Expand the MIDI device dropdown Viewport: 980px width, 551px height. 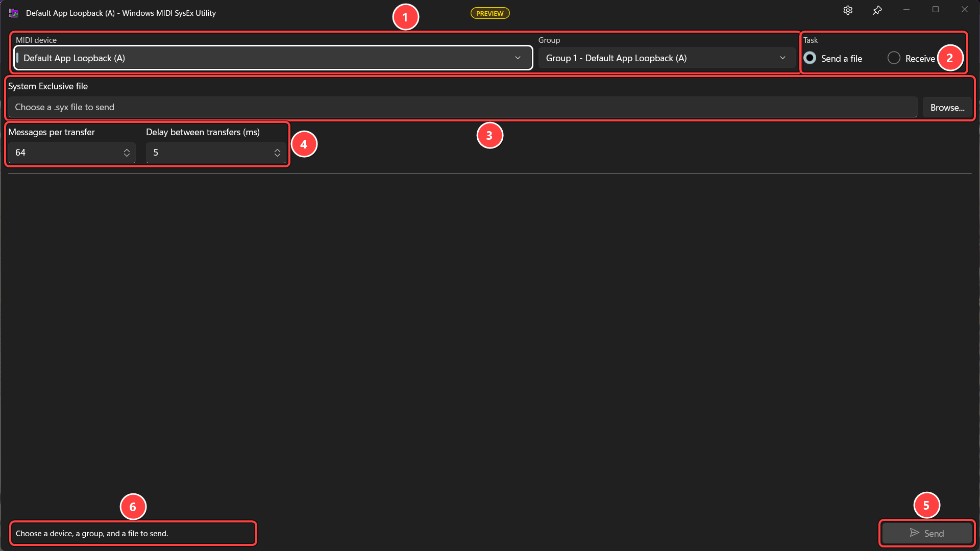pyautogui.click(x=274, y=58)
